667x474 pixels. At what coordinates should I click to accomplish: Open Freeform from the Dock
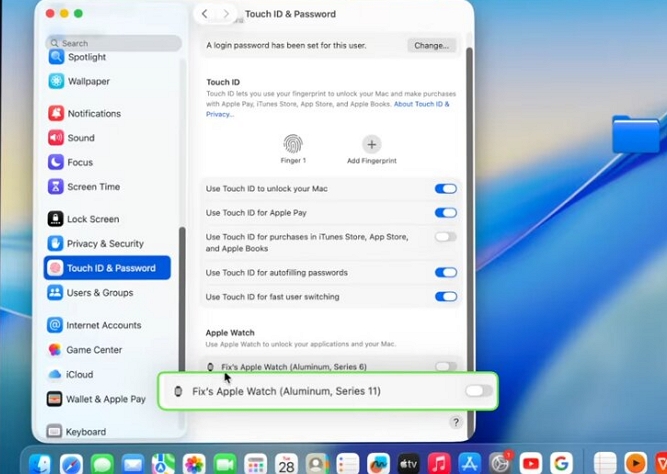378,464
